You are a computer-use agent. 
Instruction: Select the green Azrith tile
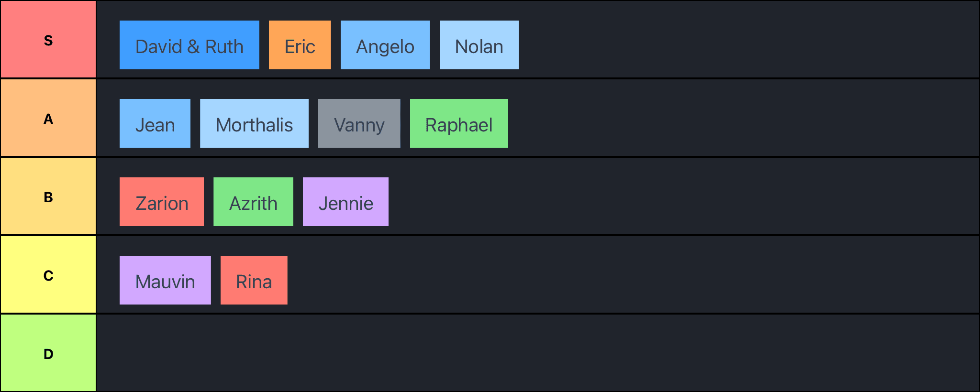pyautogui.click(x=253, y=202)
